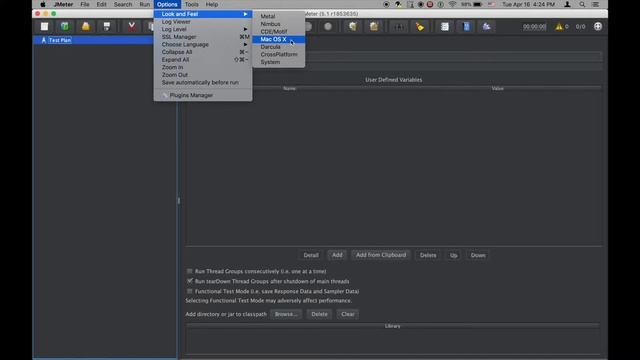
Task: Click the Search binoculars toolbar icon
Action: click(399, 27)
